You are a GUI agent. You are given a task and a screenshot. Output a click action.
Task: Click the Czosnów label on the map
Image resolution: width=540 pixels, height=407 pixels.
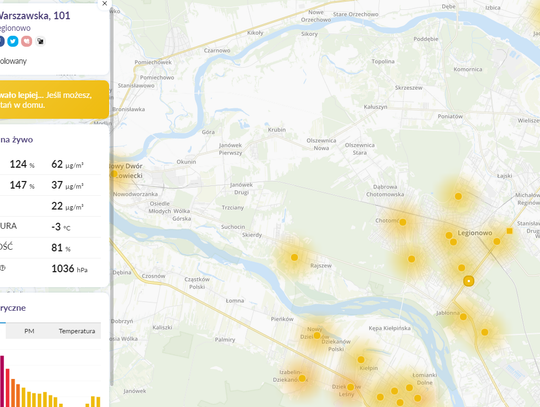tap(154, 276)
